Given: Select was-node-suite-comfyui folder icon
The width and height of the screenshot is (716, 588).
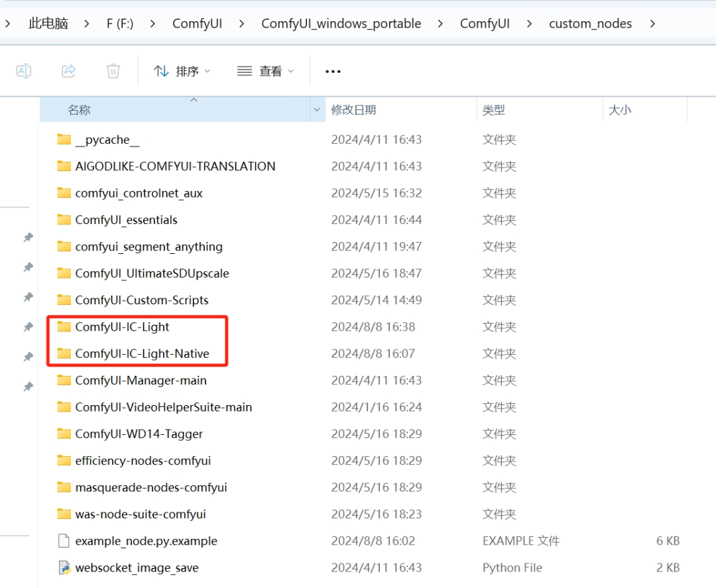Looking at the screenshot, I should point(64,514).
